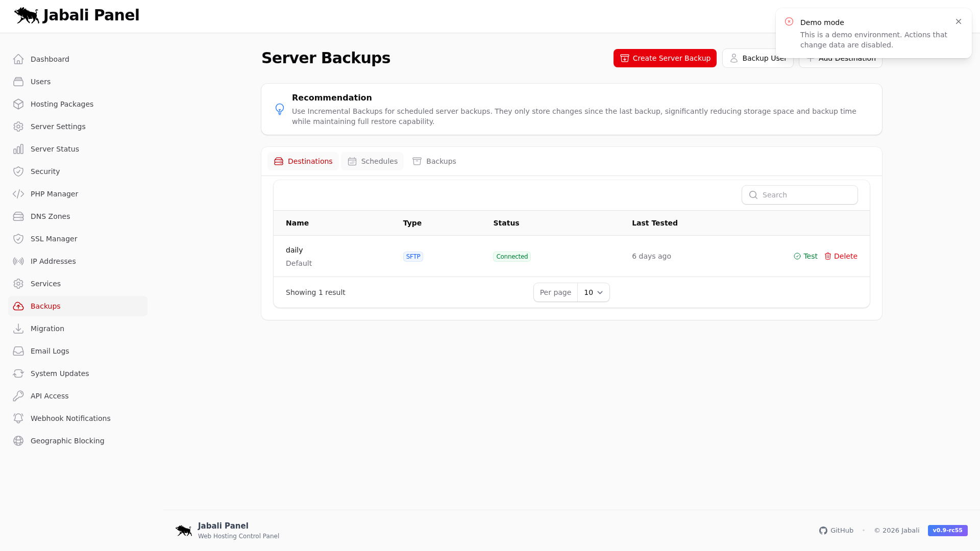Click the GitHub icon in footer
980x551 pixels.
tap(823, 531)
